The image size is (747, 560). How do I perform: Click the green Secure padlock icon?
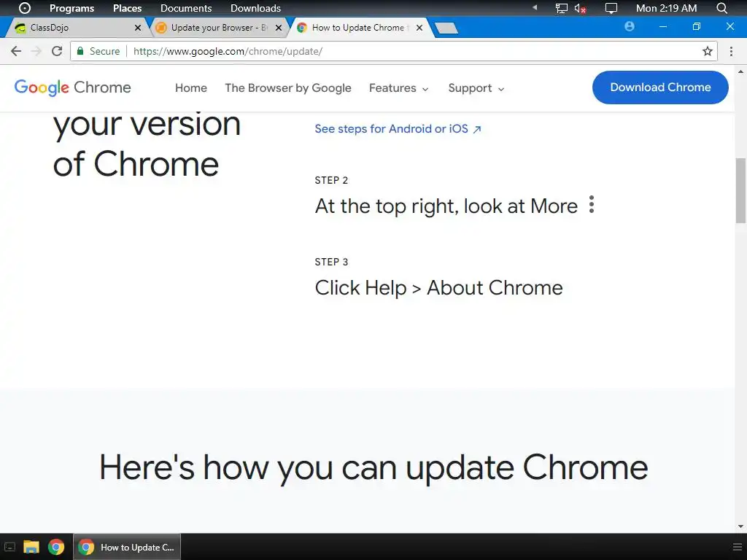pyautogui.click(x=80, y=51)
